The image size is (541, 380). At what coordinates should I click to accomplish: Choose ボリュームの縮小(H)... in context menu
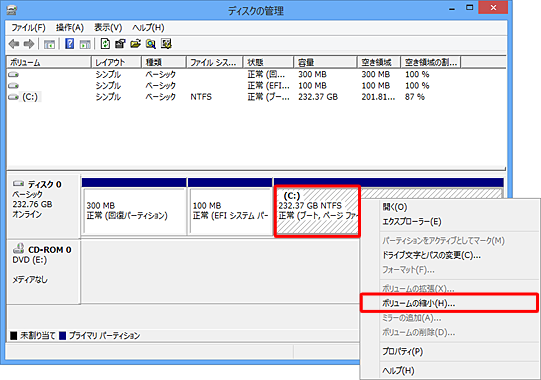449,303
